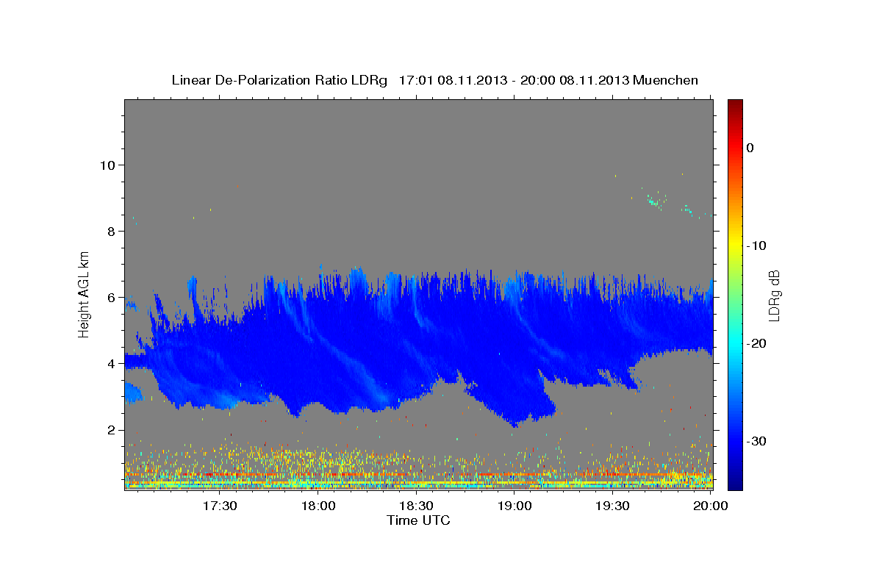Click the green middle section of the colorbar

pyautogui.click(x=735, y=294)
